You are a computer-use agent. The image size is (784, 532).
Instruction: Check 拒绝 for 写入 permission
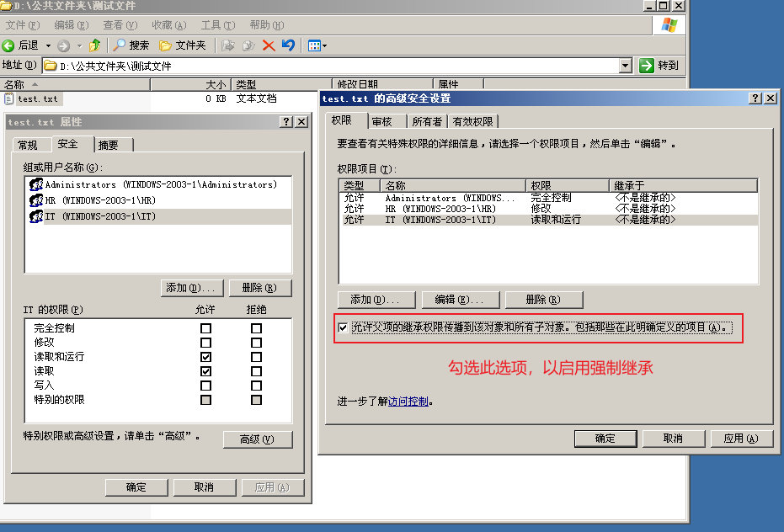click(x=257, y=386)
